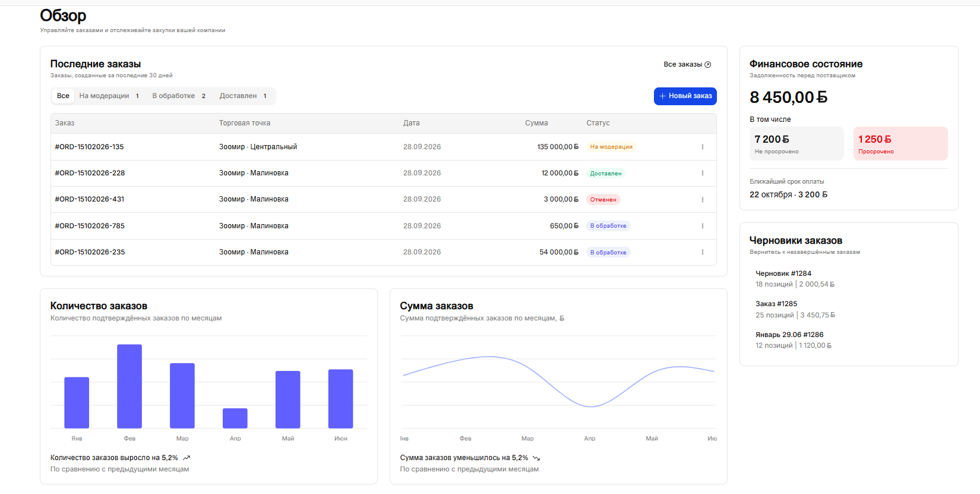Click the arrow icon beside Все заказы
This screenshot has width=980, height=494.
(707, 64)
